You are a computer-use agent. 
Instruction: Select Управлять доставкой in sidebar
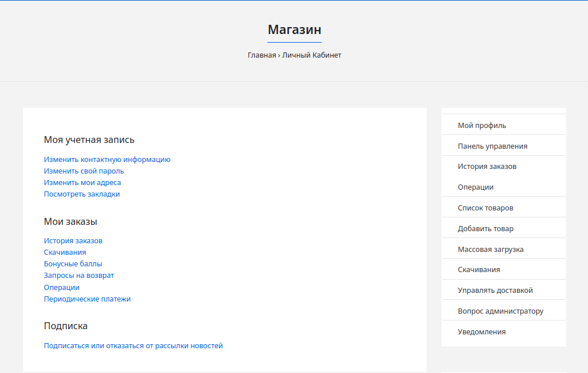495,290
